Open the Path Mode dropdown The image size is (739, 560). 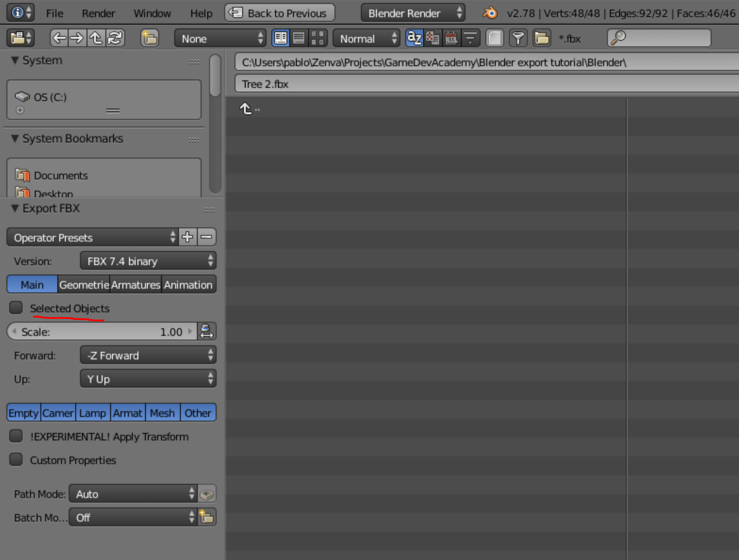coord(133,494)
